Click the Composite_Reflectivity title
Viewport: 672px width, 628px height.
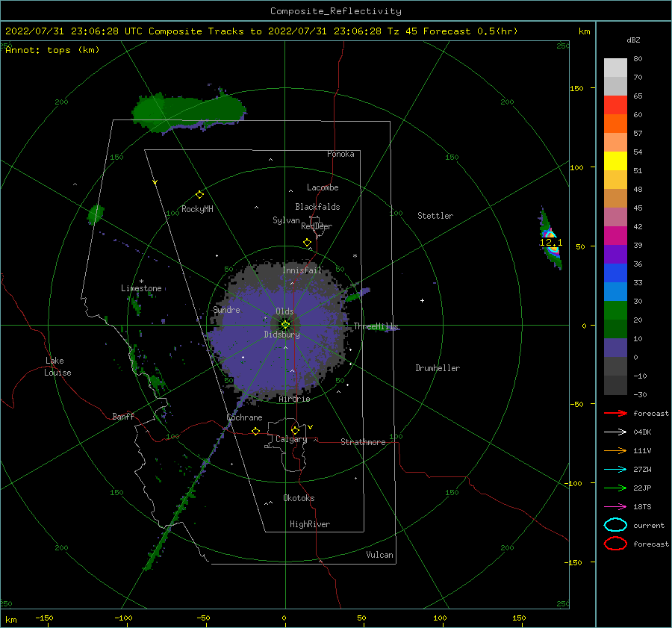(x=336, y=11)
